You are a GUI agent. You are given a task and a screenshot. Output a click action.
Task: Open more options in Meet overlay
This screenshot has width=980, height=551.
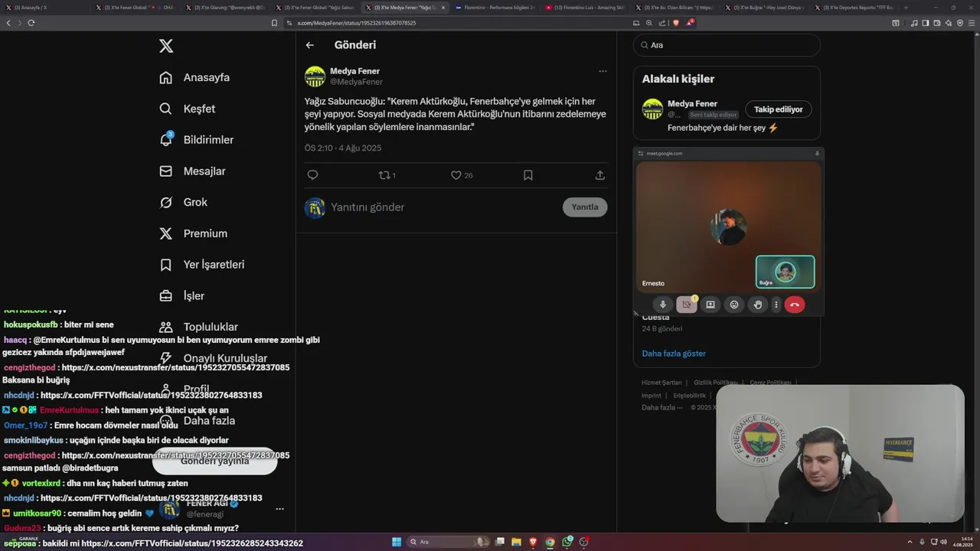click(x=776, y=305)
